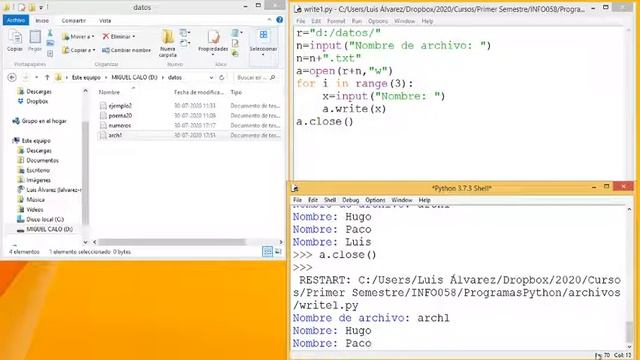The width and height of the screenshot is (640, 360).
Task: Open the Propiedades dropdown arrow
Action: (213, 54)
